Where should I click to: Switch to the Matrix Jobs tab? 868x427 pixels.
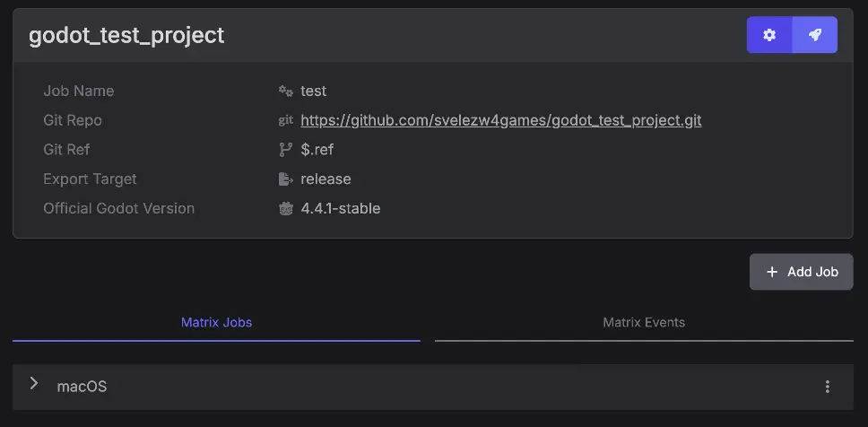[x=216, y=322]
